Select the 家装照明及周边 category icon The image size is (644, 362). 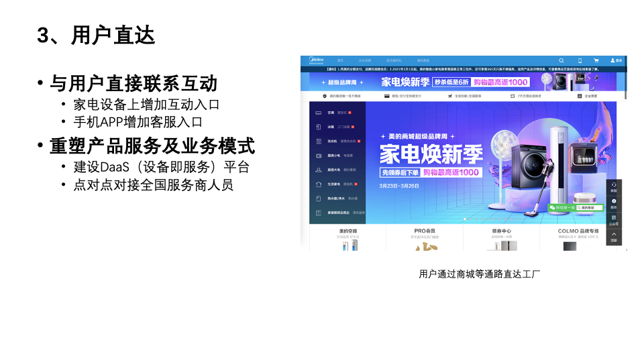318,213
